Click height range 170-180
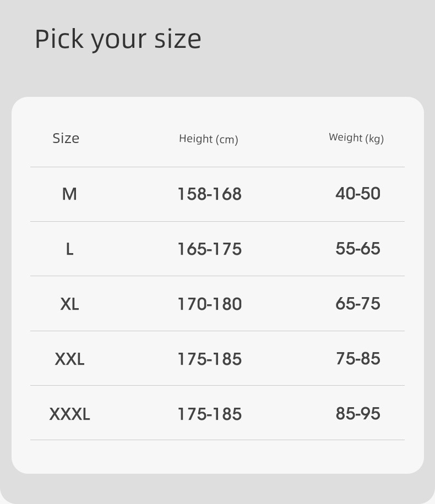Viewport: 435px width, 504px height. point(209,304)
